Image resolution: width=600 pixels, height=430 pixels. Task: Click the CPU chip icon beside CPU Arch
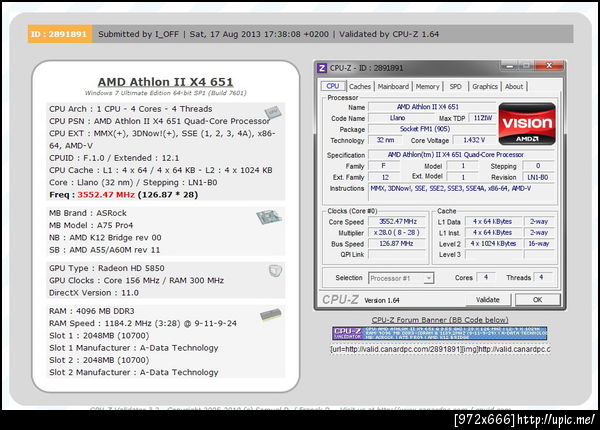point(272,112)
